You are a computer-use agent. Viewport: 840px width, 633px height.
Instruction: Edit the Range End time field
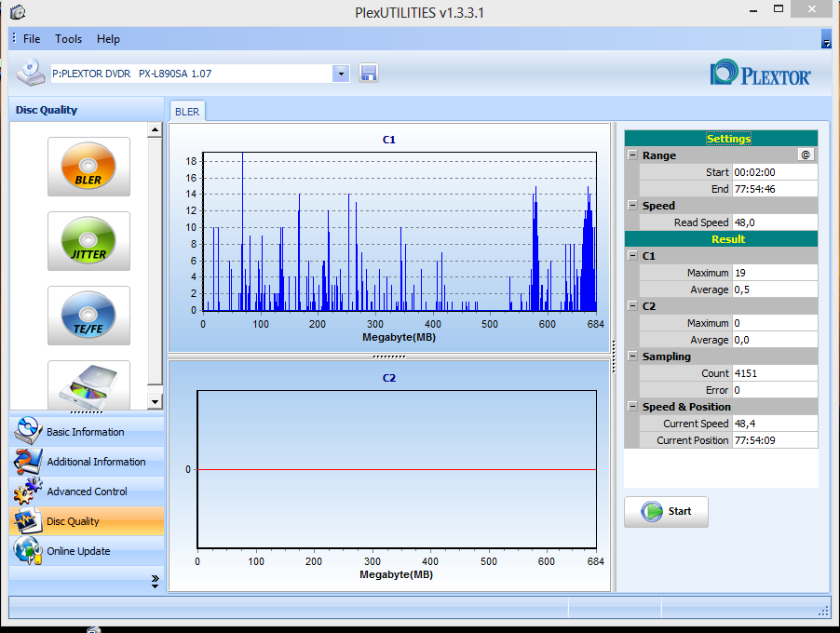775,189
